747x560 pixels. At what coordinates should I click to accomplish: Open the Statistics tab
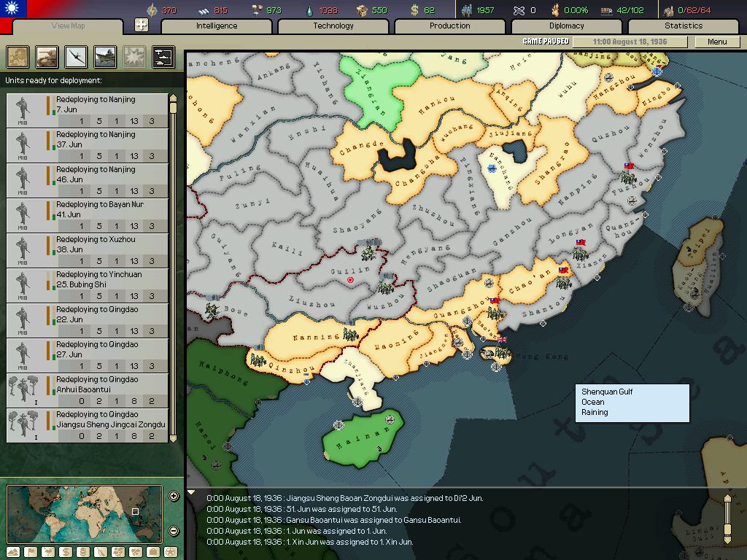tap(684, 26)
